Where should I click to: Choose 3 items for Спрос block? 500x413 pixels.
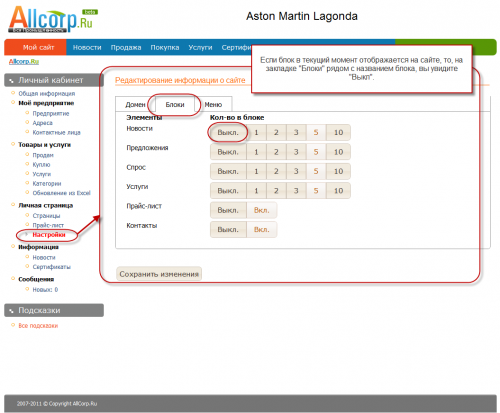[x=296, y=171]
